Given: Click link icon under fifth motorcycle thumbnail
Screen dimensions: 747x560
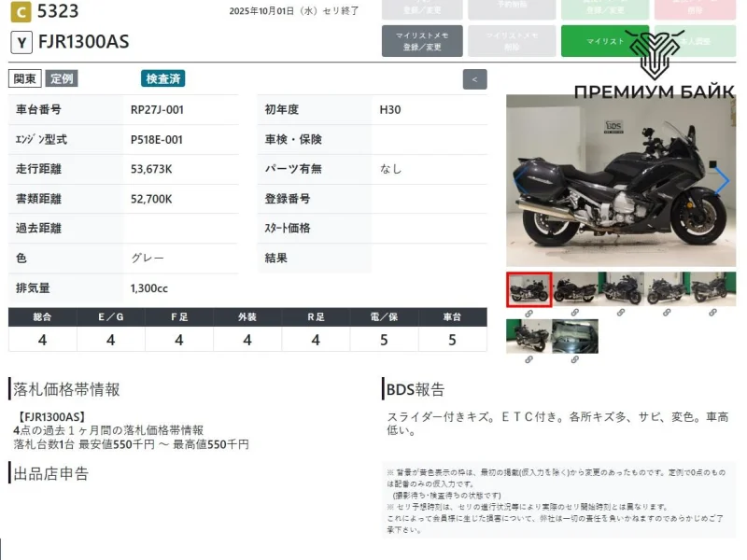Looking at the screenshot, I should 712,313.
